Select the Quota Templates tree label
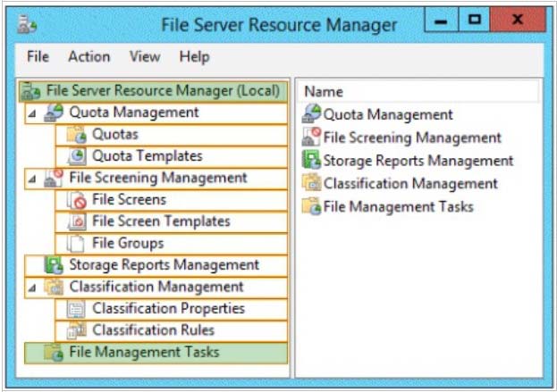Viewport: 557px width, 392px height. (147, 156)
